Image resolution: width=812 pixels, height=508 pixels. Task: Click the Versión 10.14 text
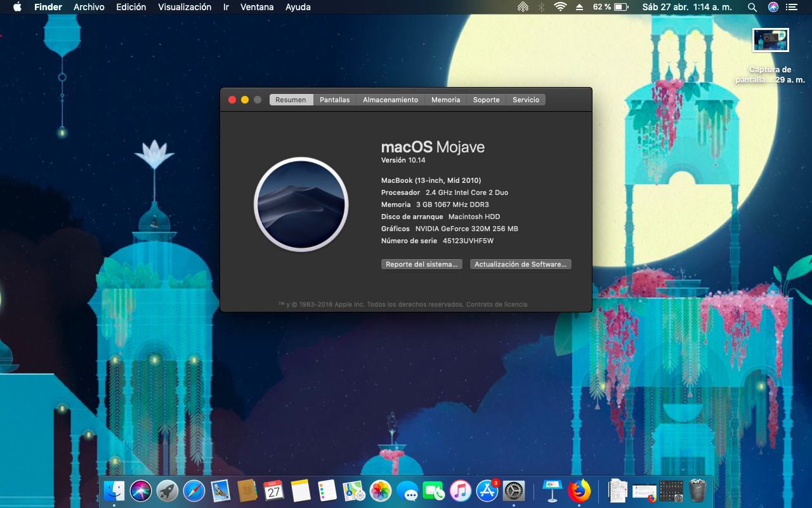pyautogui.click(x=403, y=160)
